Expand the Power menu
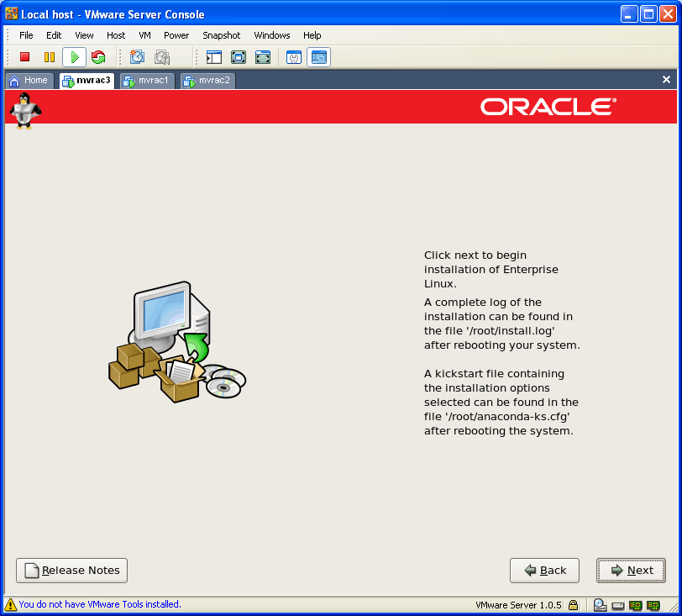This screenshot has height=616, width=682. (x=176, y=35)
